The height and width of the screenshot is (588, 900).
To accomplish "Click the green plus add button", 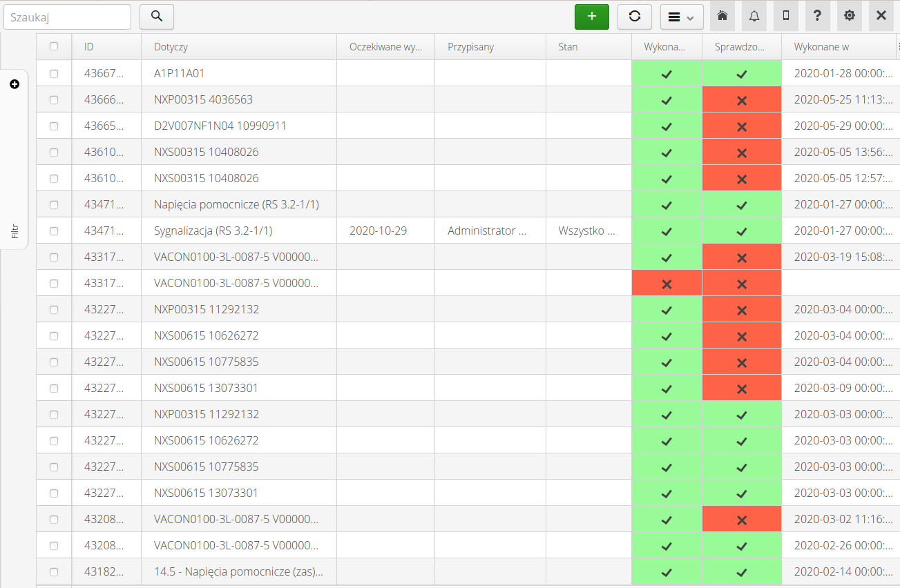I will tap(591, 17).
